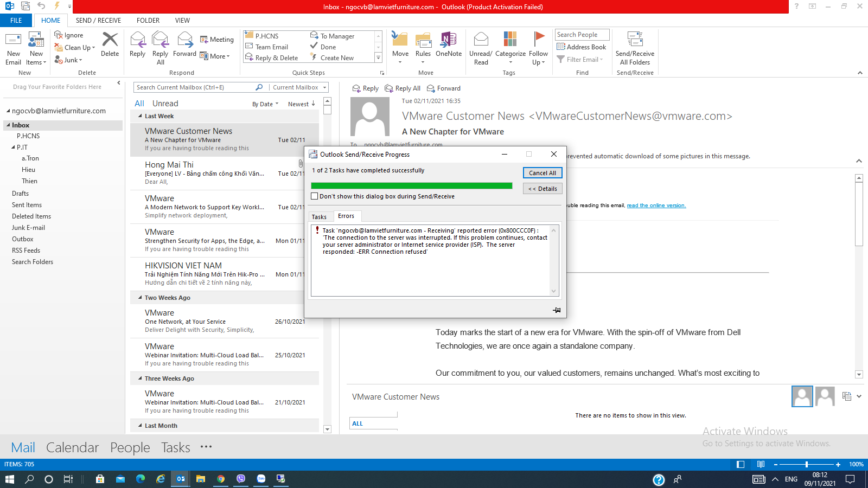Open the Junk dropdown

[68, 60]
